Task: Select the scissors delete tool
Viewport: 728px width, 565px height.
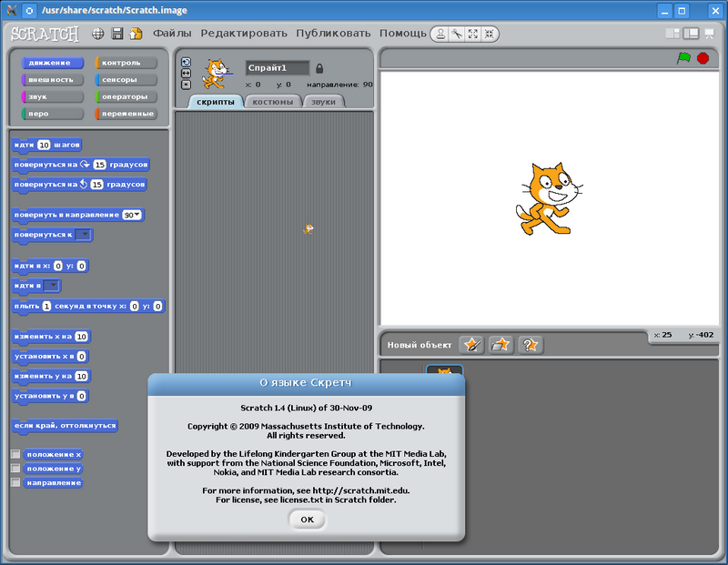Action: coord(457,34)
